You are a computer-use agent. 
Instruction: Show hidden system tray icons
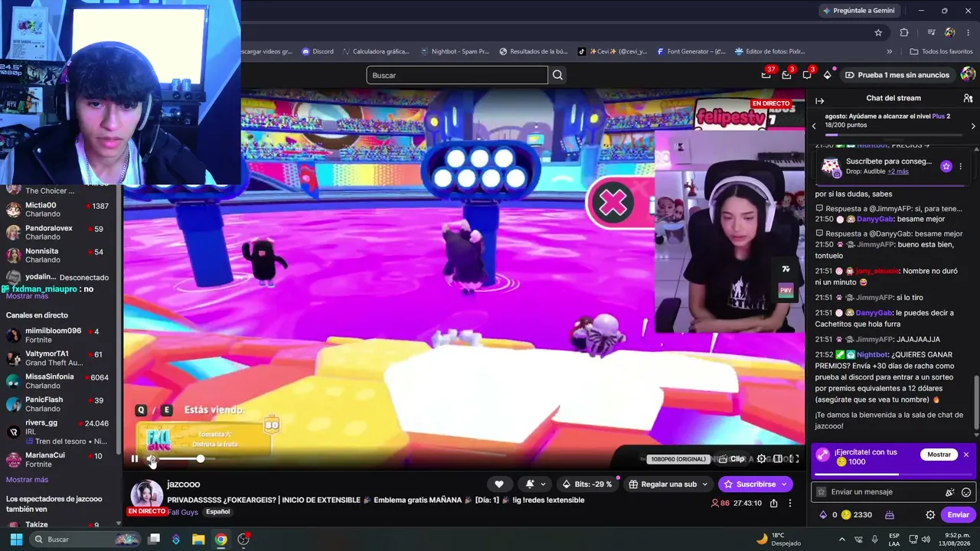[842, 540]
